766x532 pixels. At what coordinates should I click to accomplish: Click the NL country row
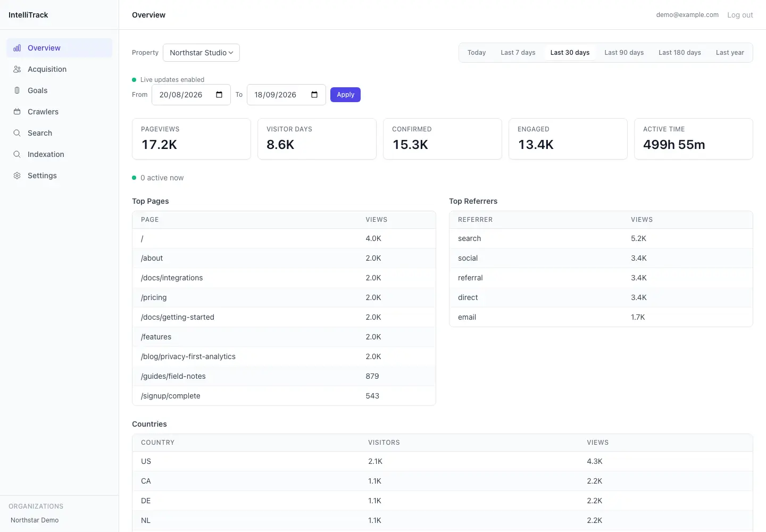click(x=443, y=520)
